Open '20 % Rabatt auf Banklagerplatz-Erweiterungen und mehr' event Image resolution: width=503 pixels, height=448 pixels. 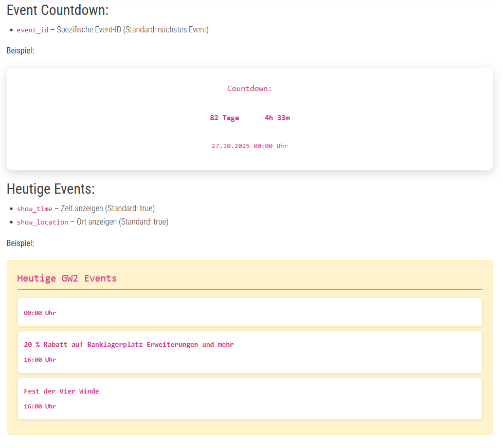click(x=129, y=345)
